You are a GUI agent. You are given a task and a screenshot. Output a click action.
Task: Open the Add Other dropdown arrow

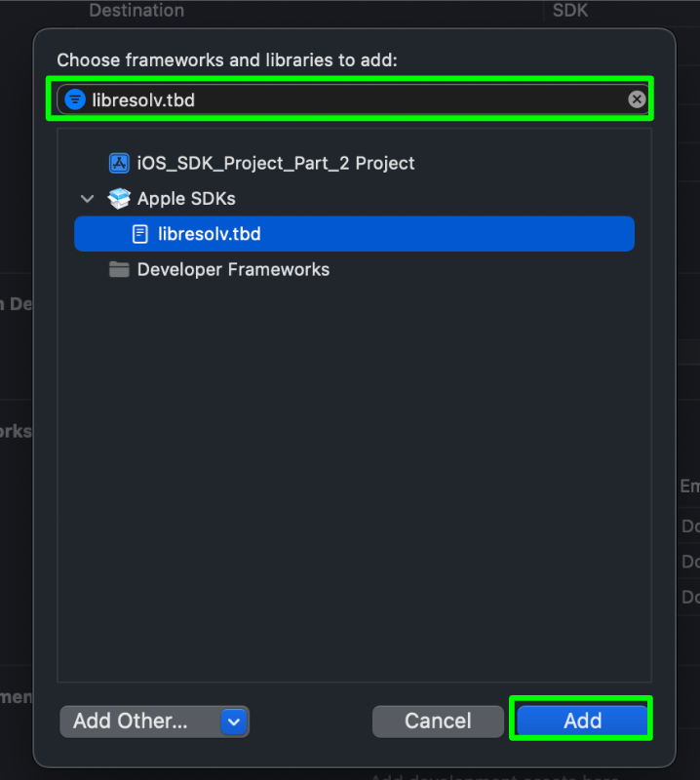[234, 721]
